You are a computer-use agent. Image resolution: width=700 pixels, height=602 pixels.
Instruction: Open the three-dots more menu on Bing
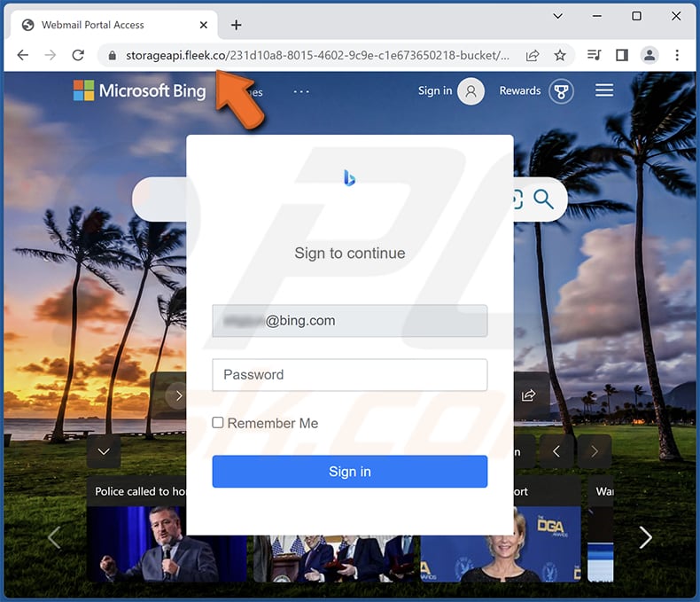(301, 91)
